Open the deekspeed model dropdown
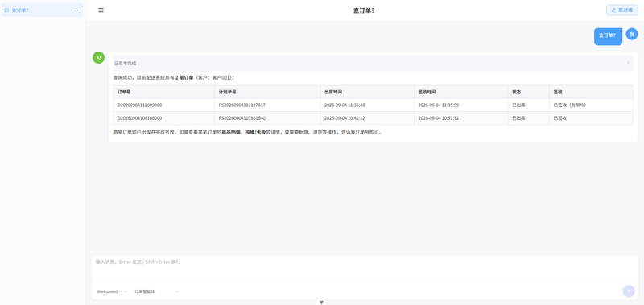Viewport: 644px width, 305px height. coord(112,291)
